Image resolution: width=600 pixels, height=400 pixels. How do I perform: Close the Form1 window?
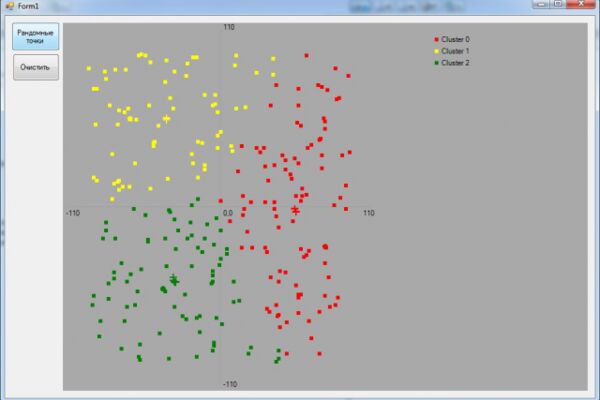580,4
